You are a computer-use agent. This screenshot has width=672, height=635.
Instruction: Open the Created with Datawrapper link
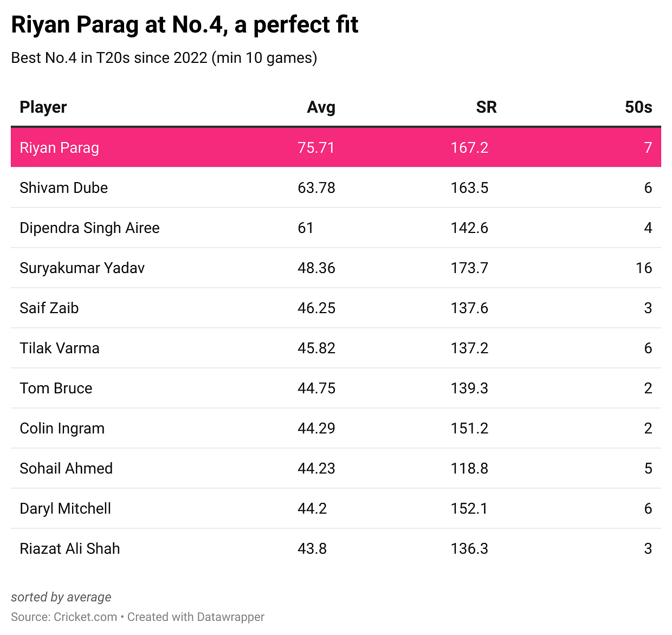196,617
